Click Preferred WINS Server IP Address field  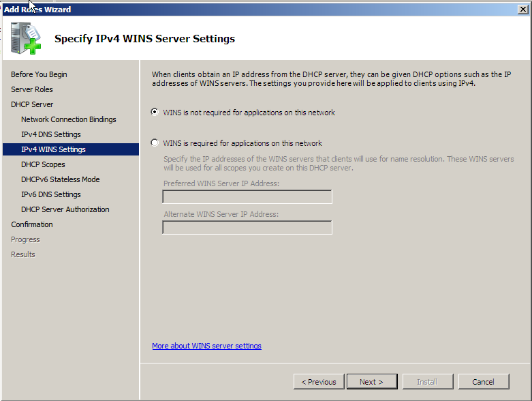click(247, 197)
